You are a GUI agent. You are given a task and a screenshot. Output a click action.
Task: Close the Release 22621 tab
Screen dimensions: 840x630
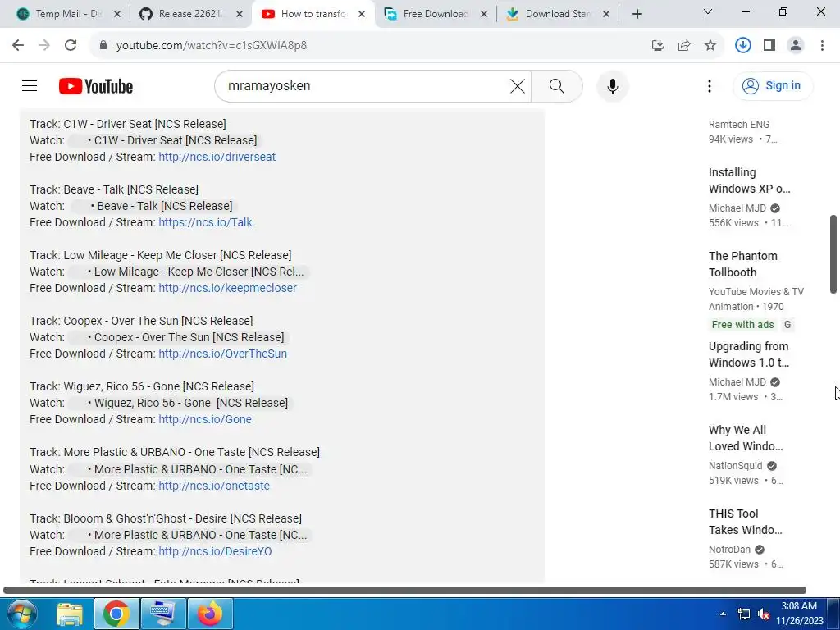pyautogui.click(x=240, y=14)
